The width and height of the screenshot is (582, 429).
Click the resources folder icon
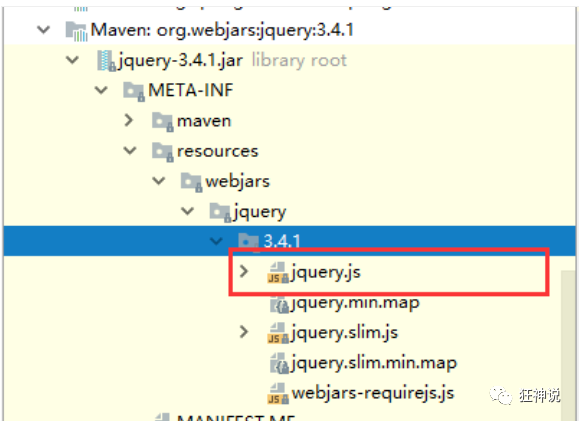[x=163, y=152]
